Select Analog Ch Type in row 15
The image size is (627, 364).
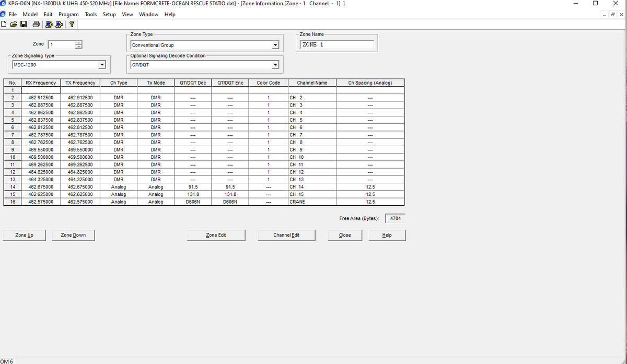pyautogui.click(x=119, y=194)
